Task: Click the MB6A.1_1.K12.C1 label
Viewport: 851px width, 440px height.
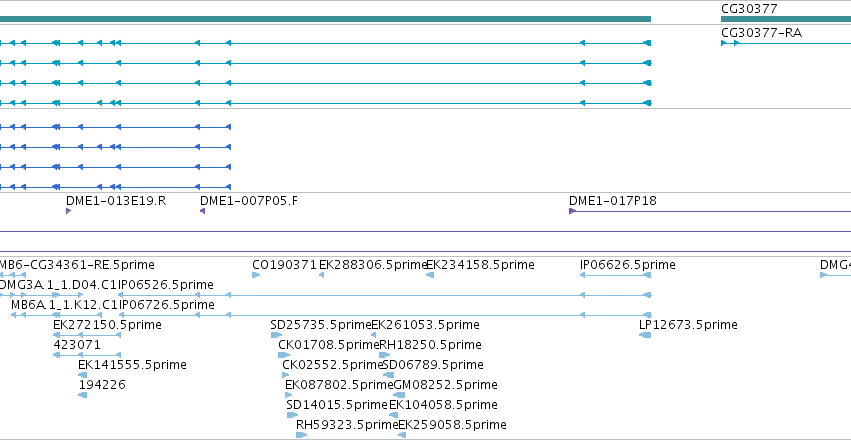Action: (64, 305)
